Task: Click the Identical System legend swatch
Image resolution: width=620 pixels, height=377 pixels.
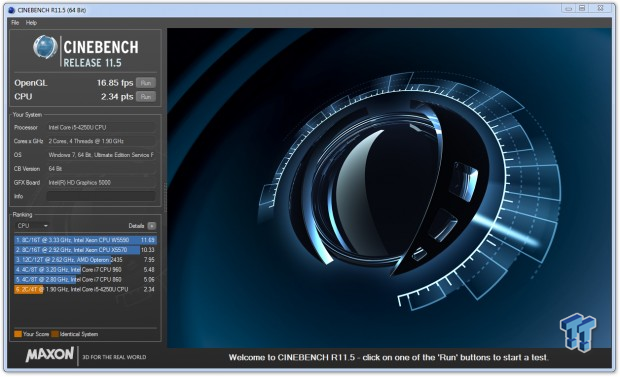Action: (55, 334)
